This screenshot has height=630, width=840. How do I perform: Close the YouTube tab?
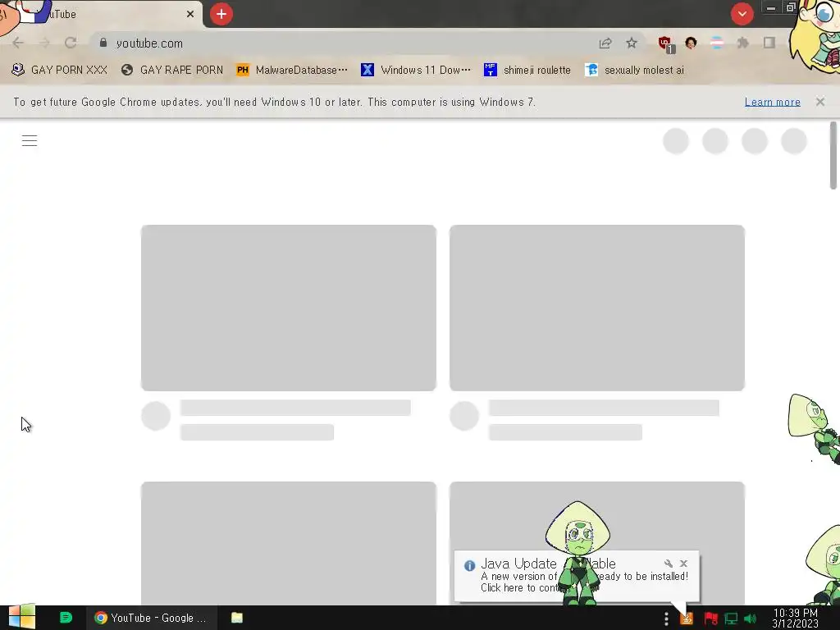coord(190,14)
